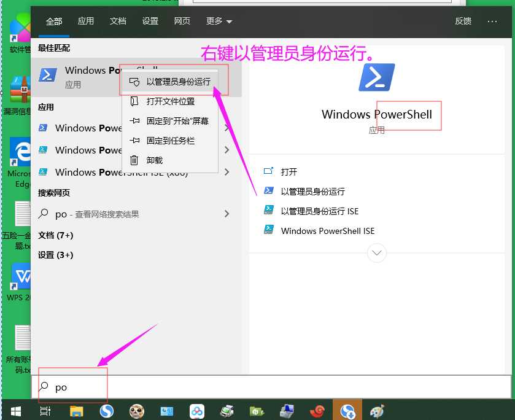
Task: Choose 打开文件位置 from context menu
Action: coord(170,101)
